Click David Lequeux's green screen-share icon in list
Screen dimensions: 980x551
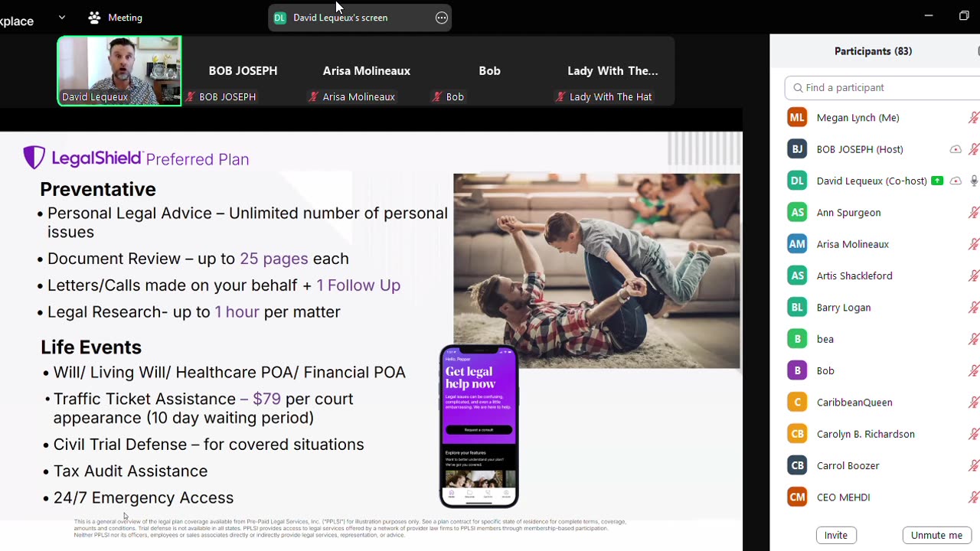pyautogui.click(x=936, y=181)
